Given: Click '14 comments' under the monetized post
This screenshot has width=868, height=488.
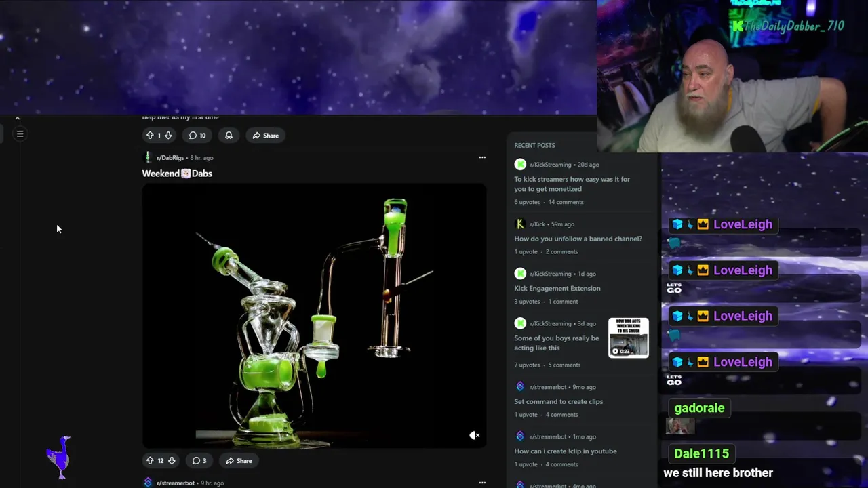Looking at the screenshot, I should [x=566, y=202].
